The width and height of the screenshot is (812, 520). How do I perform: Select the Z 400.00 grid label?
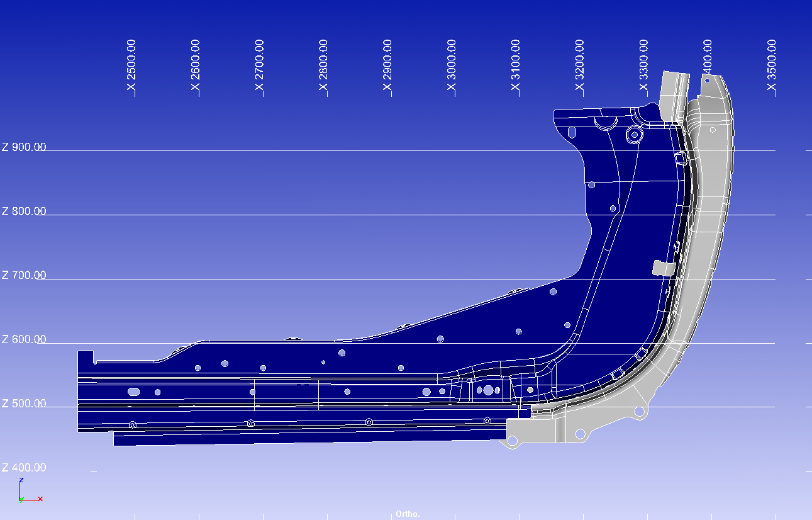coord(24,468)
